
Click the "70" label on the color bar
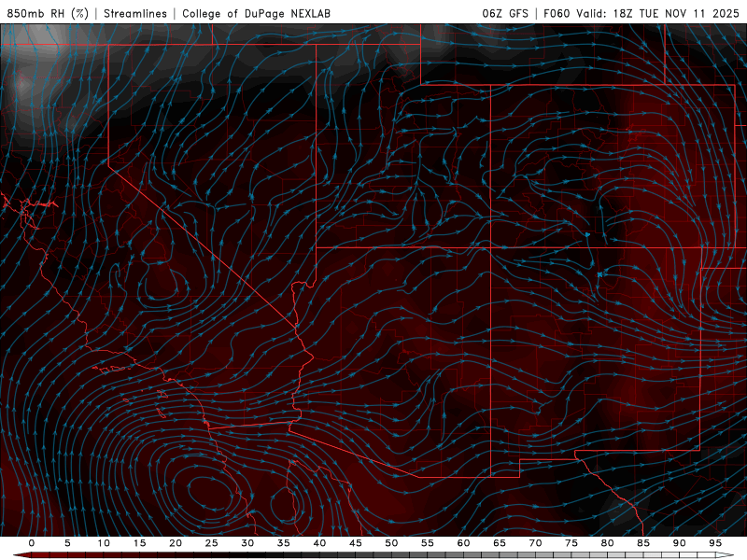coord(535,543)
